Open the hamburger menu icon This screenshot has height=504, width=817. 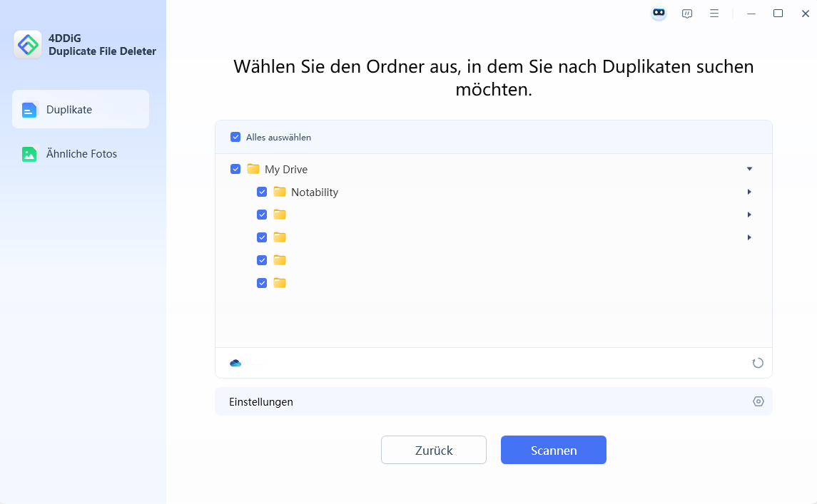point(714,13)
